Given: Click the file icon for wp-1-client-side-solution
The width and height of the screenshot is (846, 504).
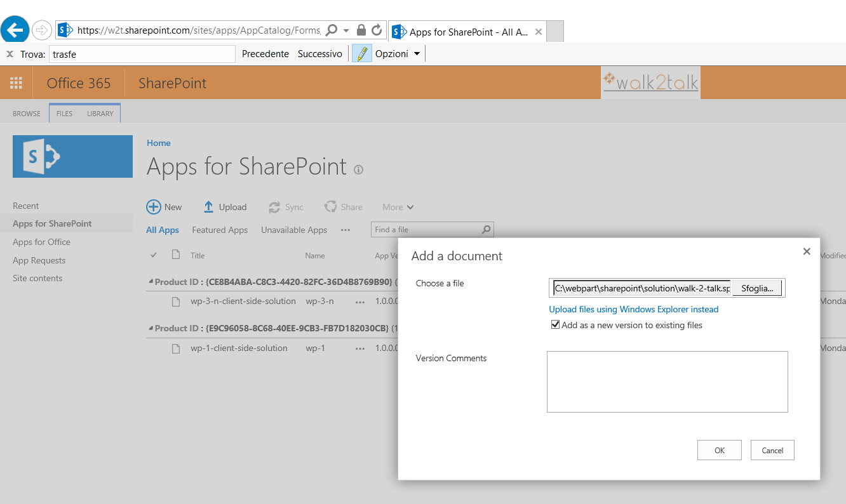Looking at the screenshot, I should pyautogui.click(x=176, y=348).
